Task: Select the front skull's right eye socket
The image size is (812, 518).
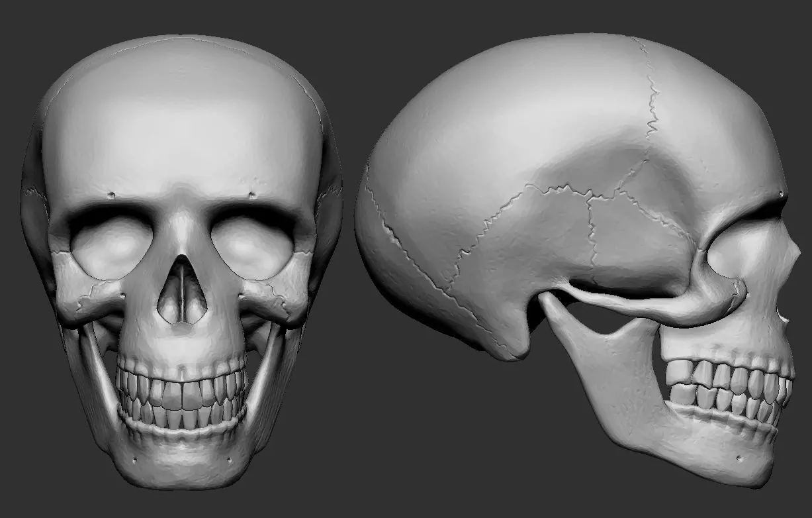Action: (x=253, y=246)
